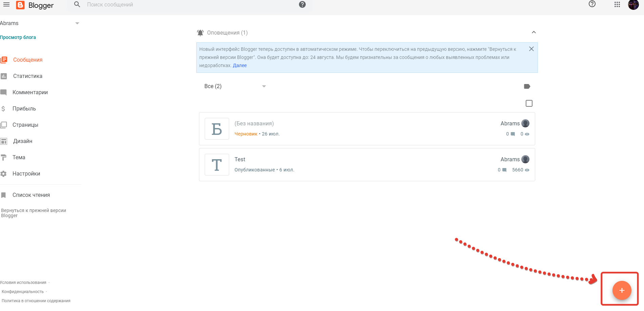Expand the Abrams blog selector dropdown
The height and width of the screenshot is (311, 644).
[77, 23]
